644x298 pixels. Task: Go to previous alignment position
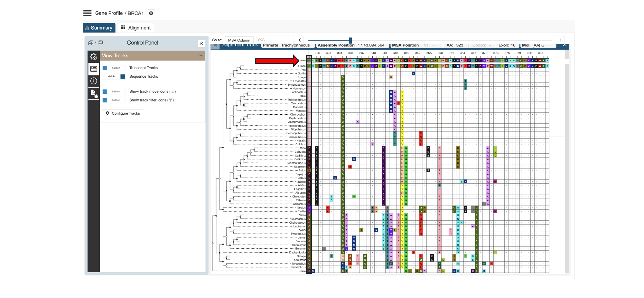(x=300, y=40)
